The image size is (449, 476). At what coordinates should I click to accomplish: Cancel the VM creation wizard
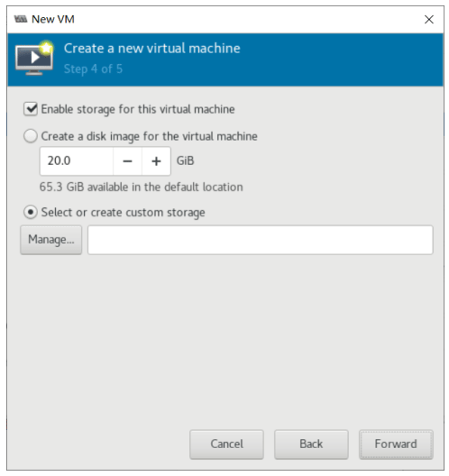pos(226,444)
